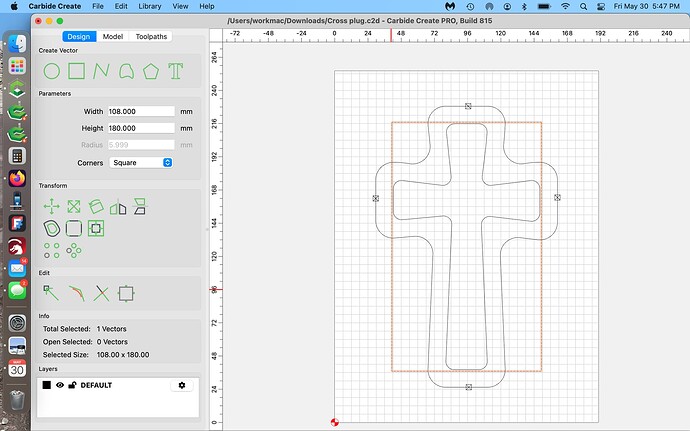Open the Edit menu
The image size is (690, 431).
[x=121, y=6]
